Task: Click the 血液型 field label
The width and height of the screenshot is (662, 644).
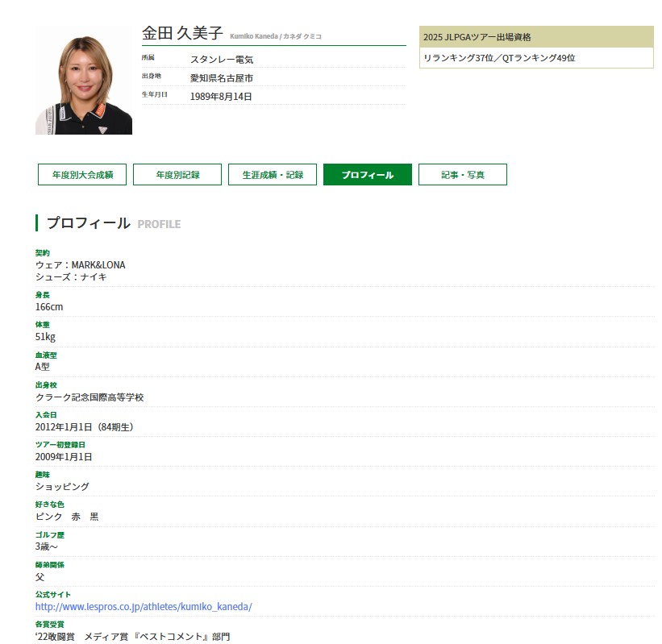Action: 46,355
